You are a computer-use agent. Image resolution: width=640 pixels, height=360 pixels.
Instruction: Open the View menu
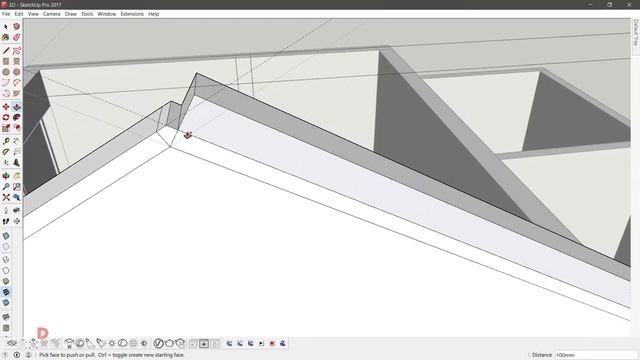33,14
